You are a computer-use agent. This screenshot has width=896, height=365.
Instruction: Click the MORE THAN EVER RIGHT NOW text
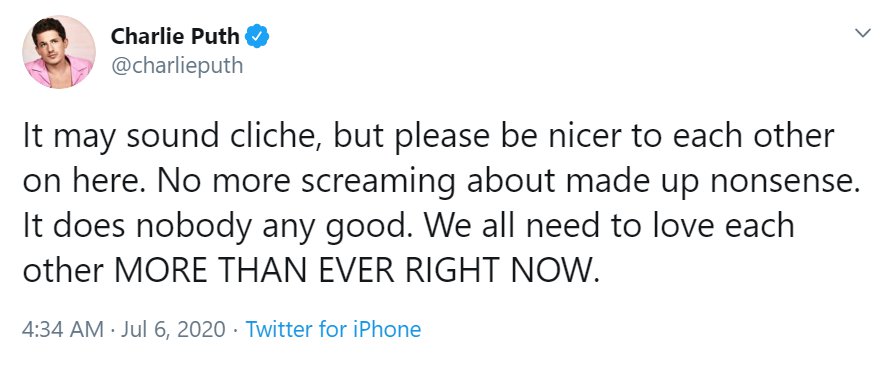click(x=357, y=271)
